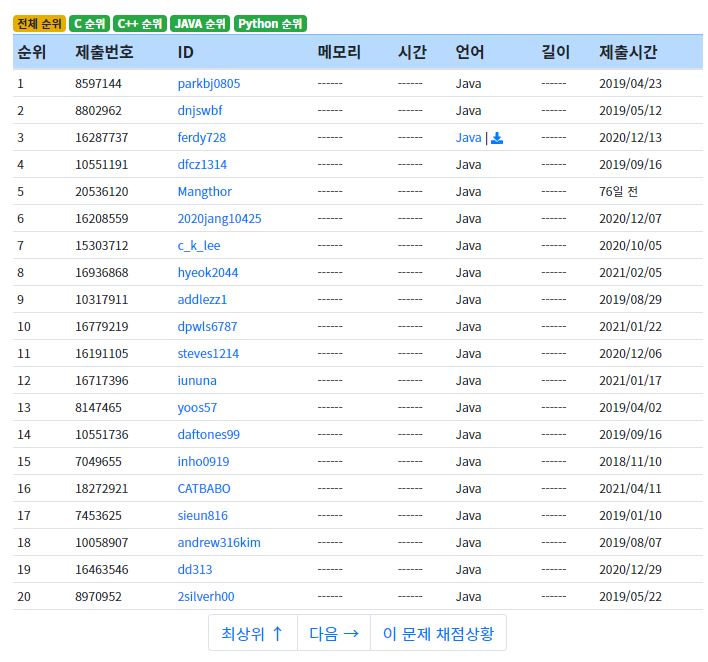Open yoos57 user profile

point(197,408)
